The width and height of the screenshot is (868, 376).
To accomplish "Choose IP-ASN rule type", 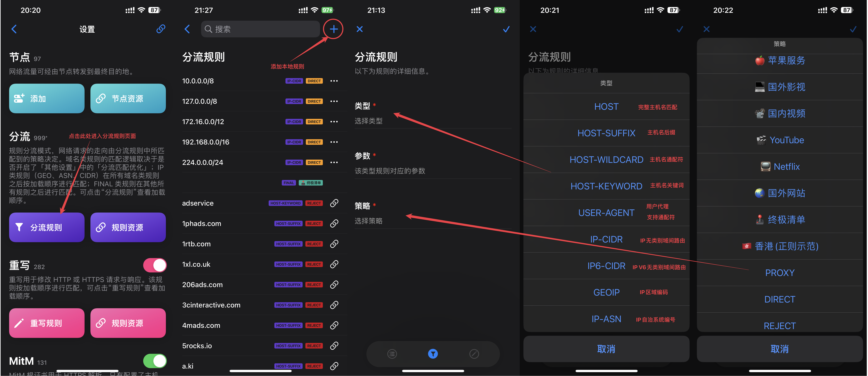I will (x=606, y=319).
